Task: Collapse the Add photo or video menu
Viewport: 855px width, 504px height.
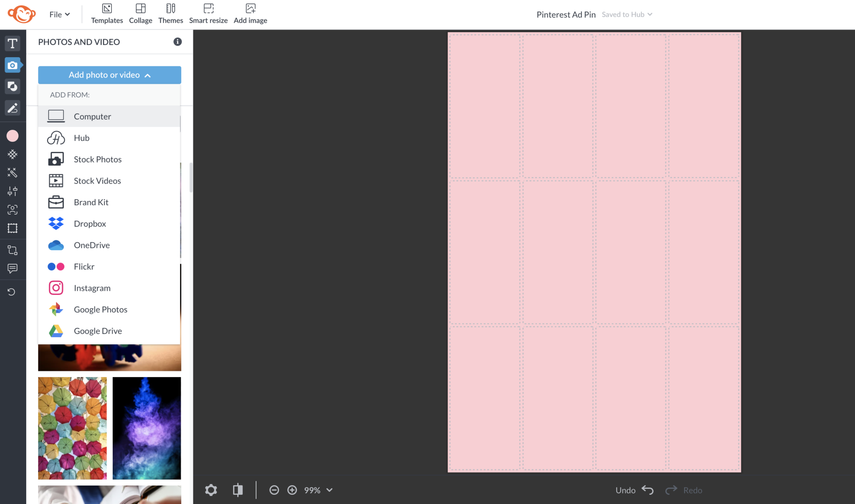Action: tap(109, 75)
